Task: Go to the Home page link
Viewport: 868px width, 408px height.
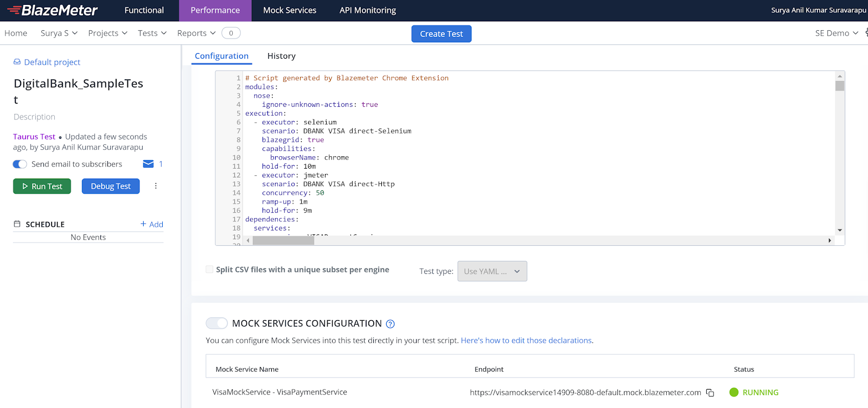Action: click(x=16, y=33)
